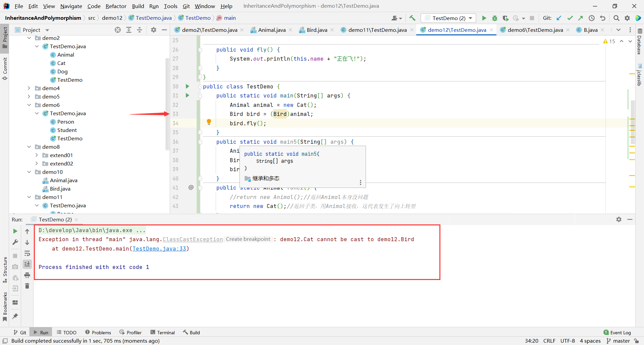This screenshot has width=644, height=345.
Task: Show hidden editor tabs dropdown arrow
Action: 619,30
